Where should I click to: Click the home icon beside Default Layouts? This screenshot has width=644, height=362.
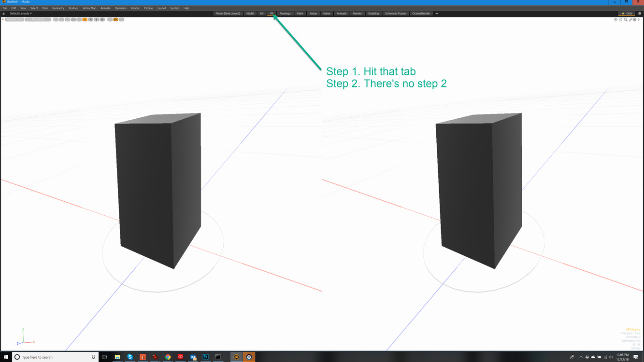(3, 14)
